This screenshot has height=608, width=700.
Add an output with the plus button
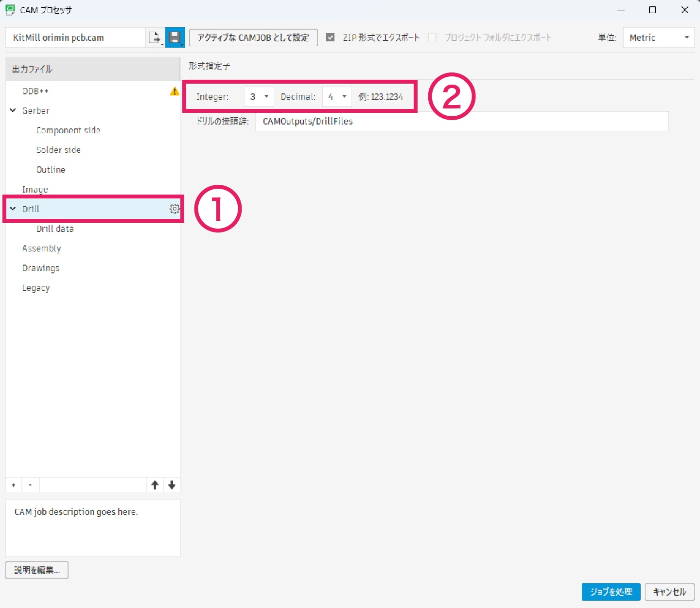[x=14, y=485]
